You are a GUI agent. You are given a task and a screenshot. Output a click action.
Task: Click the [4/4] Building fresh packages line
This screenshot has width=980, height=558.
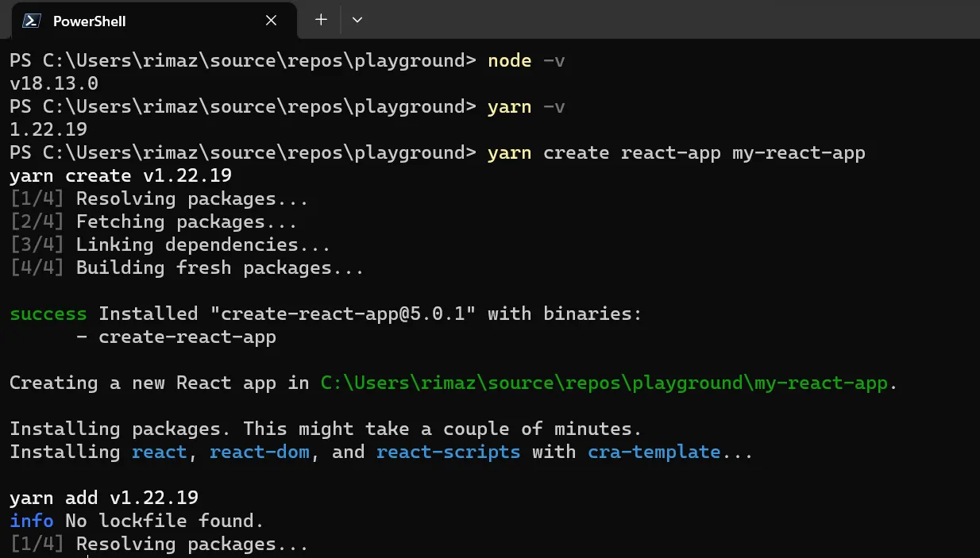pyautogui.click(x=187, y=267)
